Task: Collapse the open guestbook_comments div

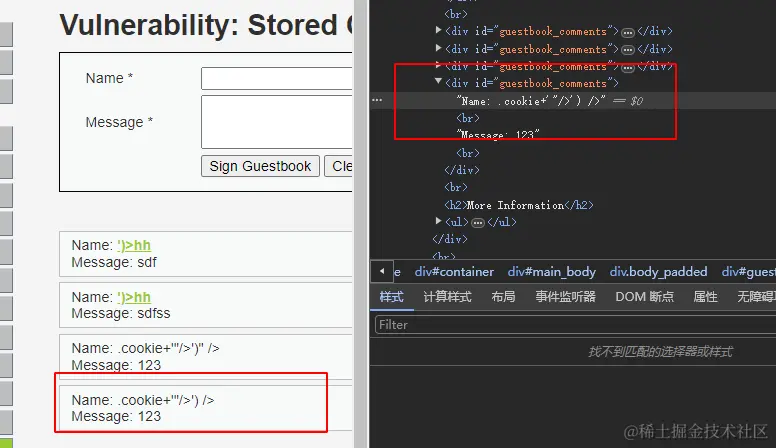Action: pyautogui.click(x=438, y=82)
